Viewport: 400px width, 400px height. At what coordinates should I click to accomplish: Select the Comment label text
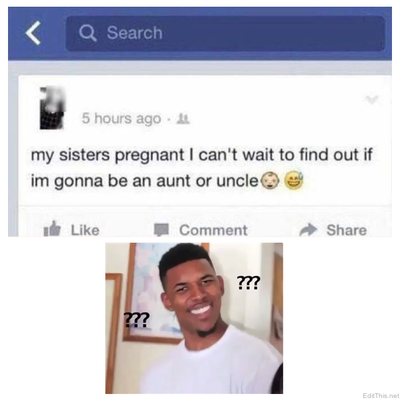click(x=213, y=230)
